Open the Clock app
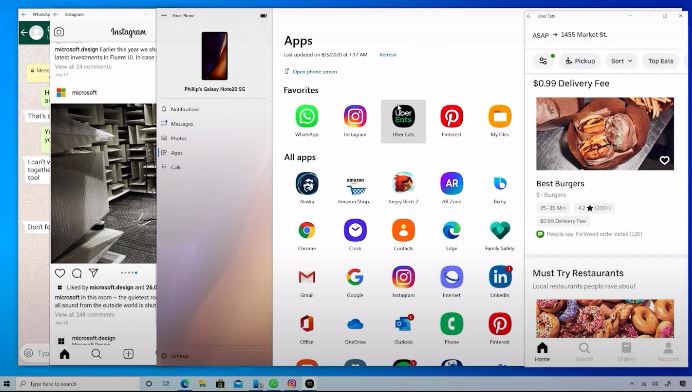This screenshot has width=692, height=392. [355, 230]
